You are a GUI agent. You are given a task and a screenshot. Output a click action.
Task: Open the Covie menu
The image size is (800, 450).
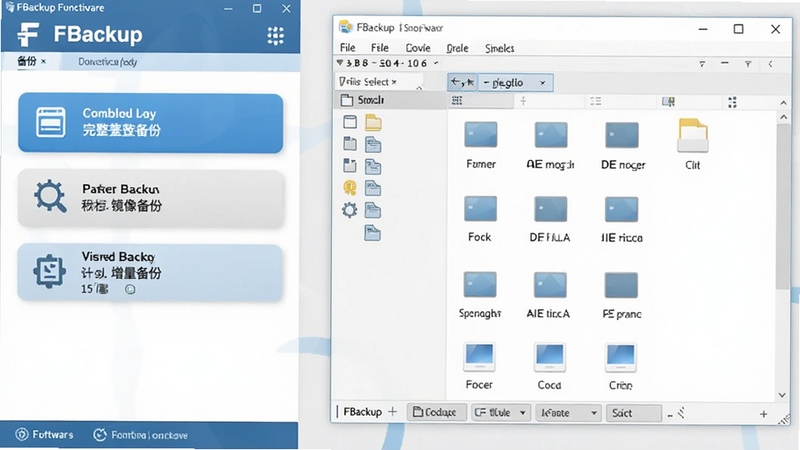point(418,48)
